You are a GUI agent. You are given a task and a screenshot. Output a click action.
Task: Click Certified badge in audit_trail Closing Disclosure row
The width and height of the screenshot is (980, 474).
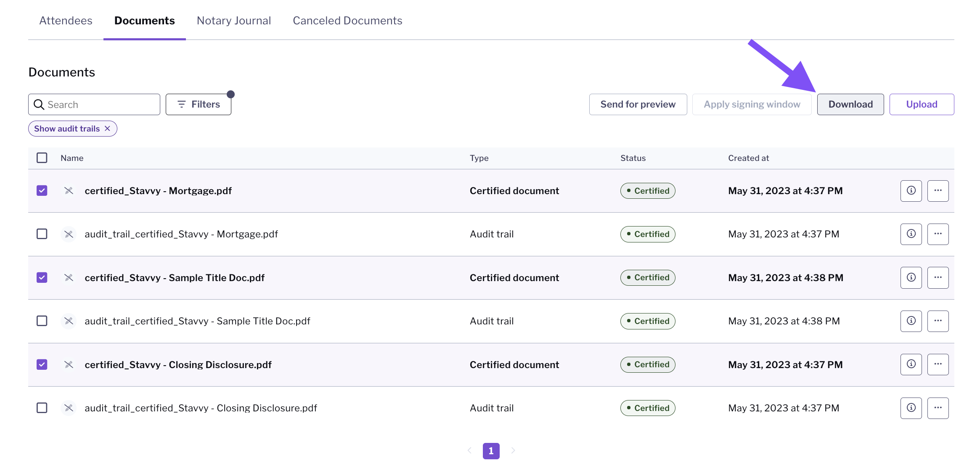pyautogui.click(x=648, y=408)
